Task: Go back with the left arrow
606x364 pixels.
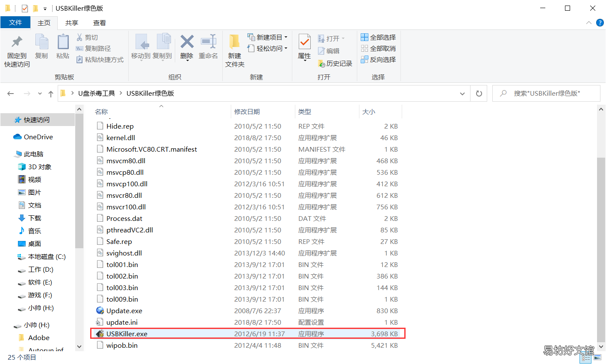Action: (x=11, y=94)
